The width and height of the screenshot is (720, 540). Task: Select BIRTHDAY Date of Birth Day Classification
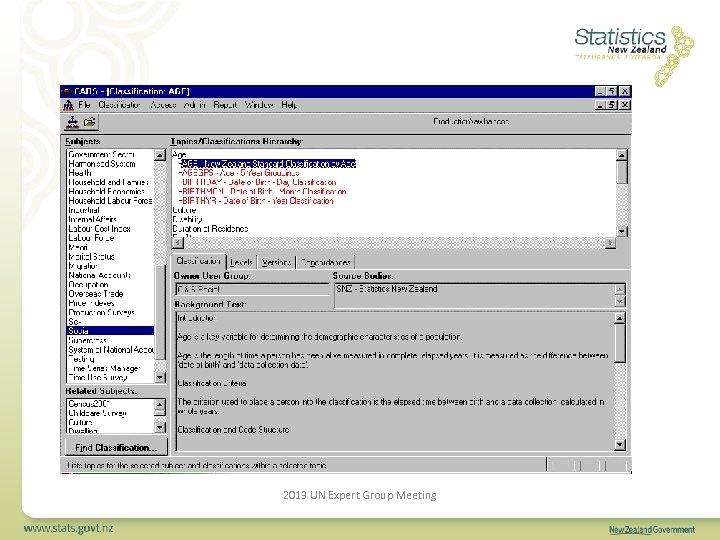pos(259,182)
